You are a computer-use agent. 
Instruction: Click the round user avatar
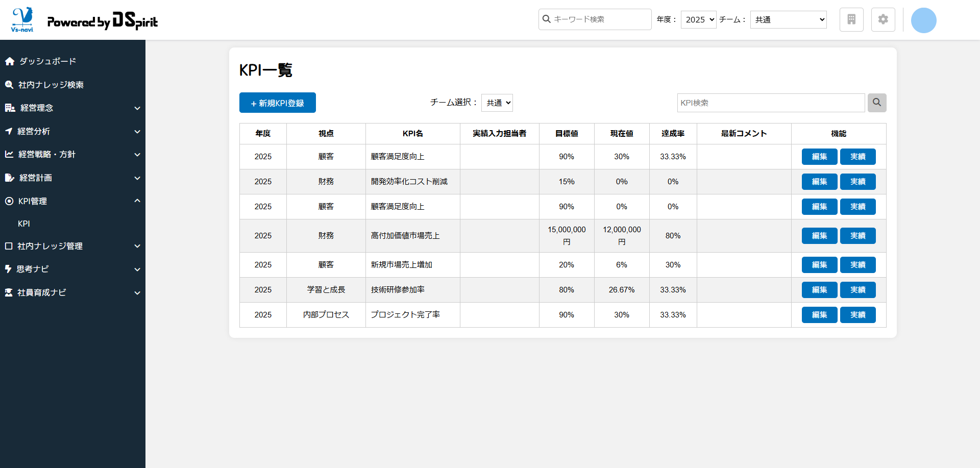coord(924,20)
